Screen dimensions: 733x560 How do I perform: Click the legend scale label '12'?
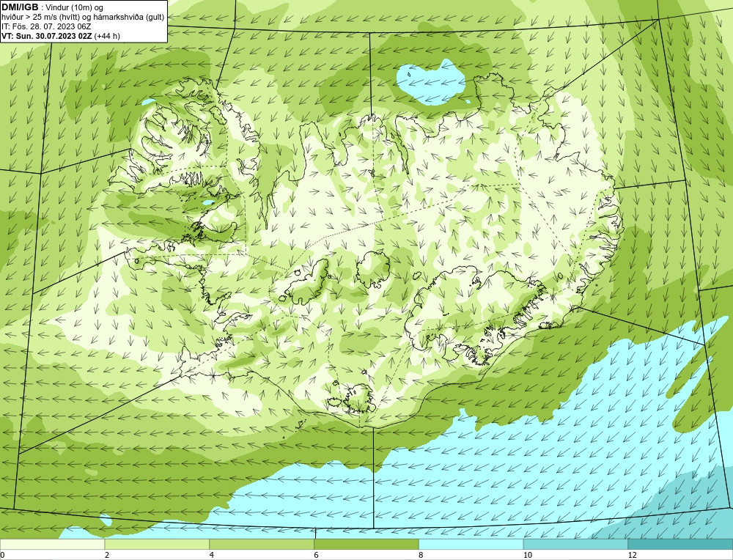point(632,555)
